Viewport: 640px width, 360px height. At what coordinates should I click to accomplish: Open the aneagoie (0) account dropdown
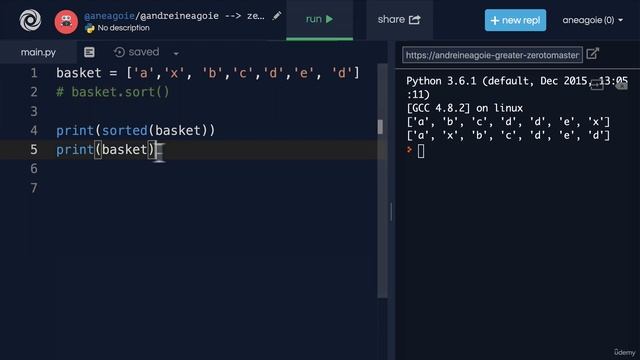(x=592, y=20)
